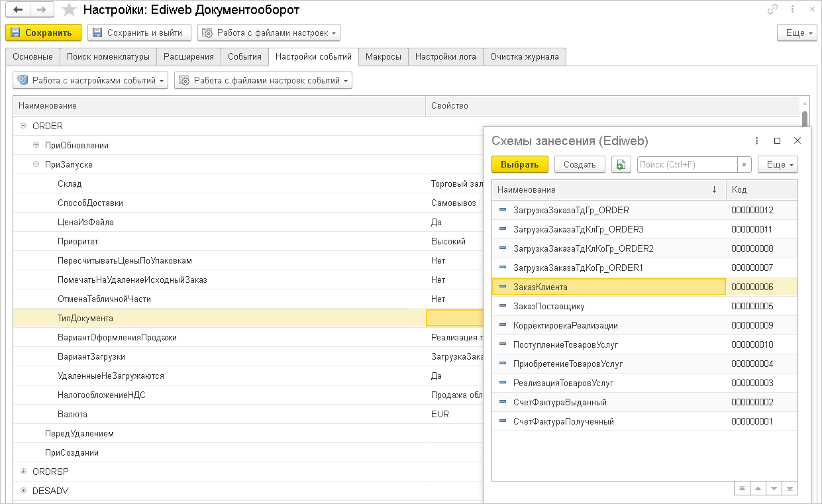Jump to last row in list arrows
This screenshot has height=504, width=822.
(789, 488)
